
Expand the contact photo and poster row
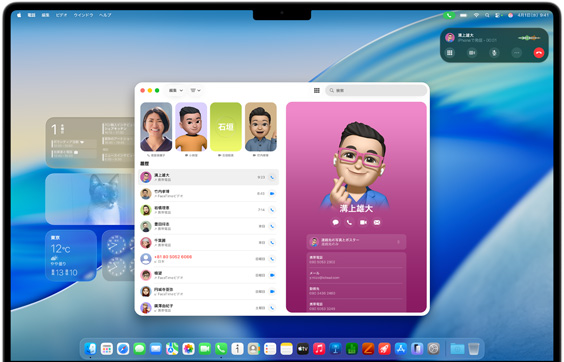[356, 242]
